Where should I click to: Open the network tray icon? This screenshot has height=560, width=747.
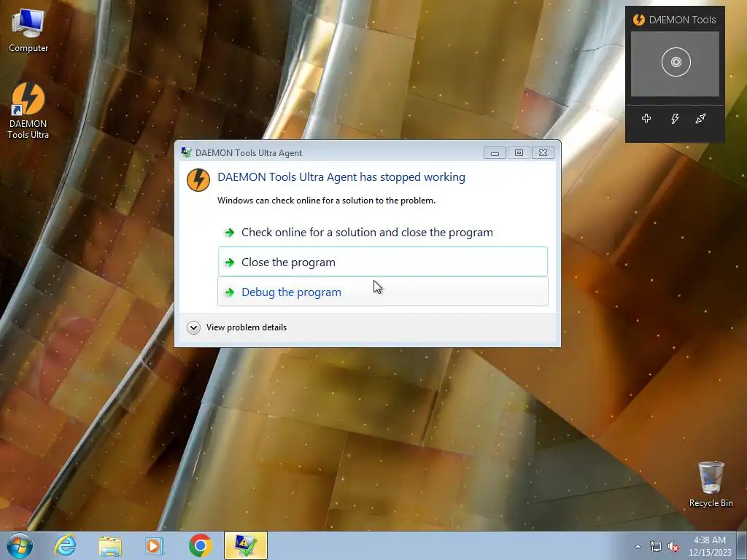point(656,547)
